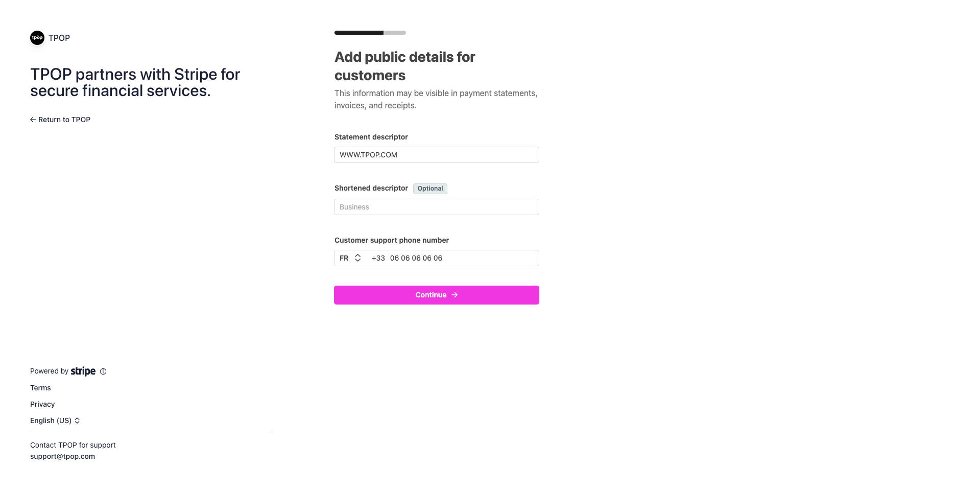Click the Shortened descriptor Business field
The width and height of the screenshot is (980, 490).
point(437,207)
